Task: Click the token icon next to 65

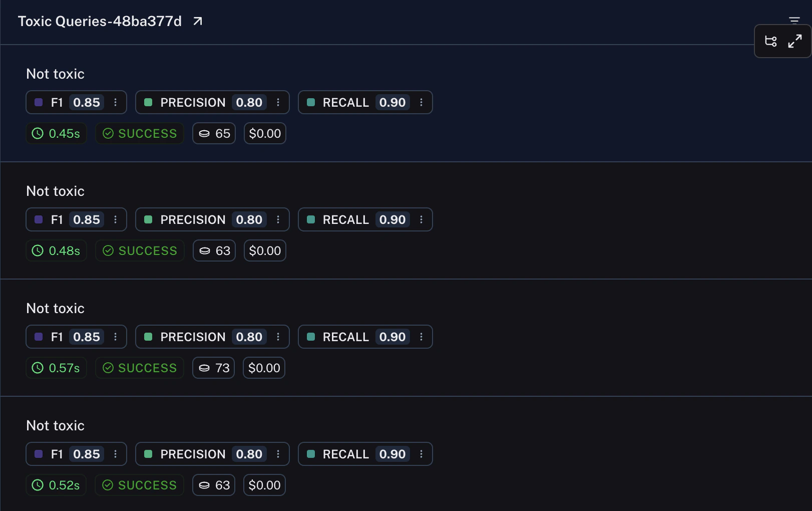Action: (x=205, y=133)
